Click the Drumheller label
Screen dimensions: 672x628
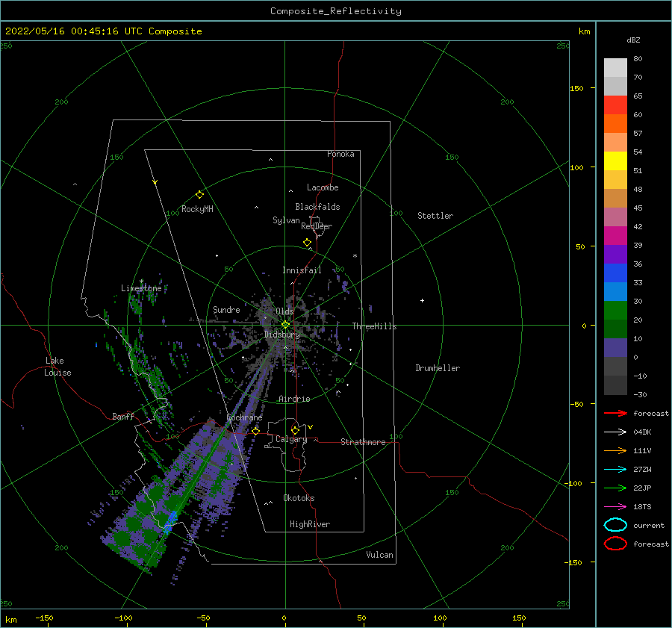[438, 368]
